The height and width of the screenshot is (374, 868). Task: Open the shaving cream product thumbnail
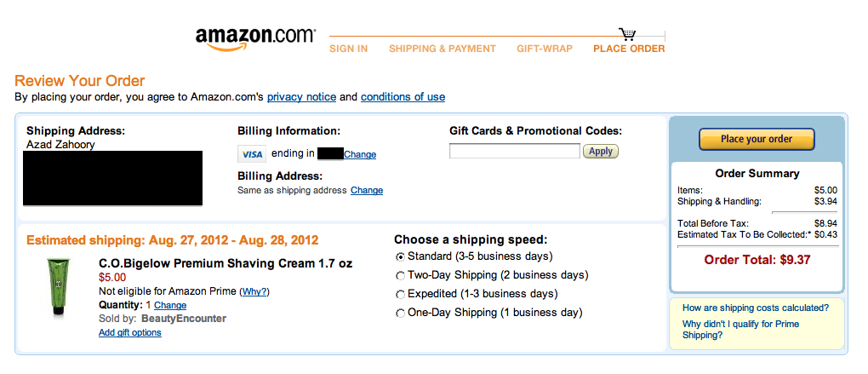pyautogui.click(x=58, y=287)
